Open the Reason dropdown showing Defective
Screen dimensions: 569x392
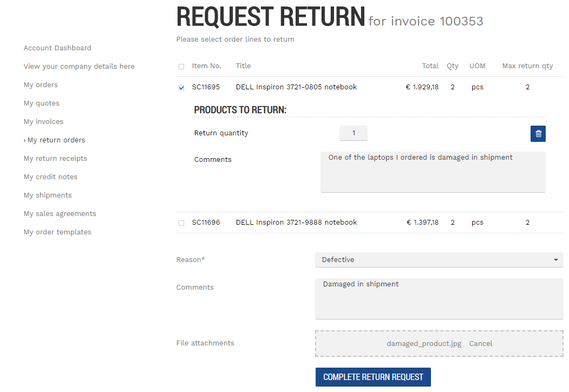(x=439, y=260)
